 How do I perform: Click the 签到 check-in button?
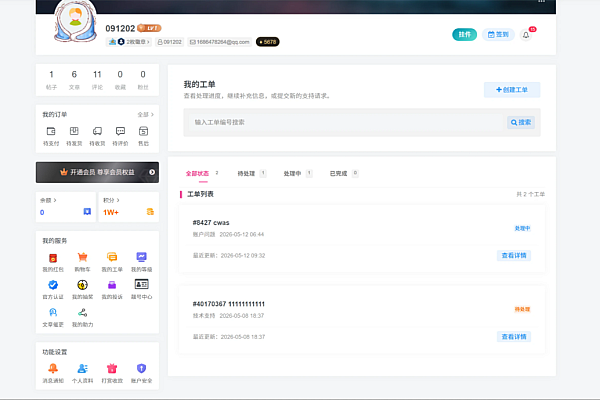[x=498, y=34]
